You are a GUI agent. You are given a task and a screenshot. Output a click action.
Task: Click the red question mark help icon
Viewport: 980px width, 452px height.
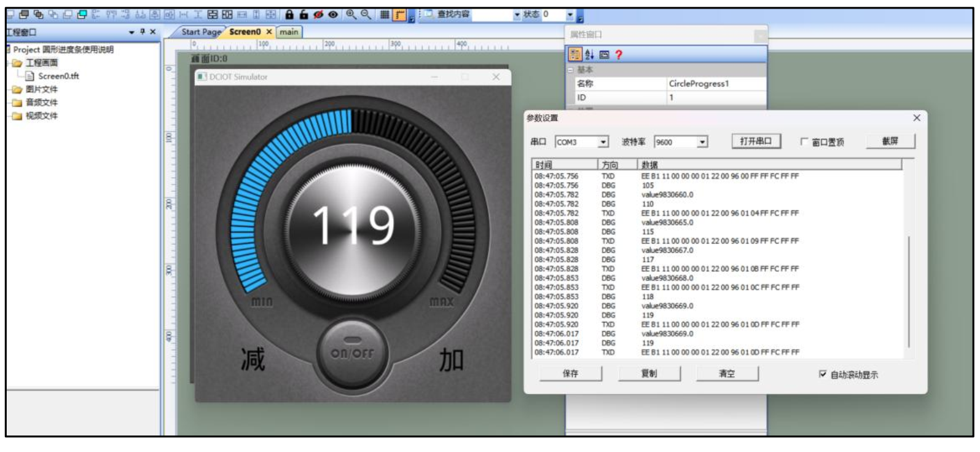pyautogui.click(x=619, y=55)
